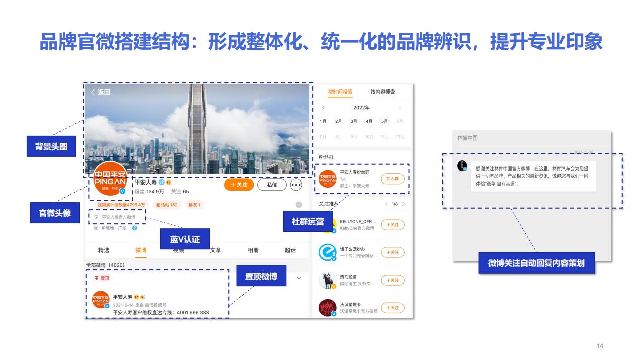
Task: Click the 林肯中国 message sender avatar
Action: pos(462,166)
